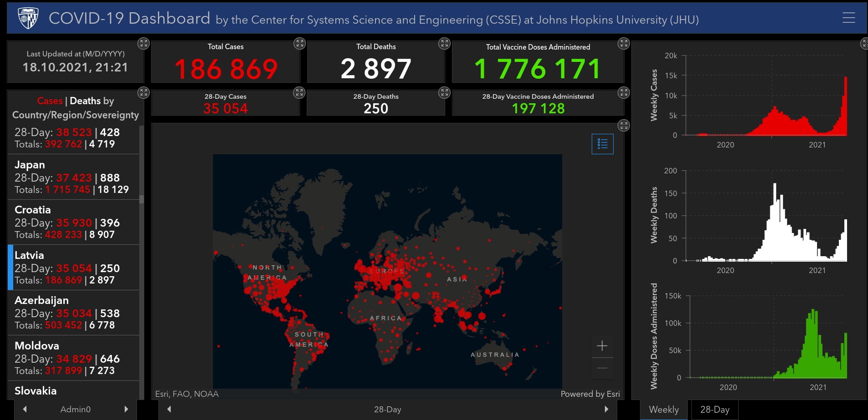Go to next Admin level
Image resolution: width=868 pixels, height=420 pixels.
pyautogui.click(x=126, y=409)
